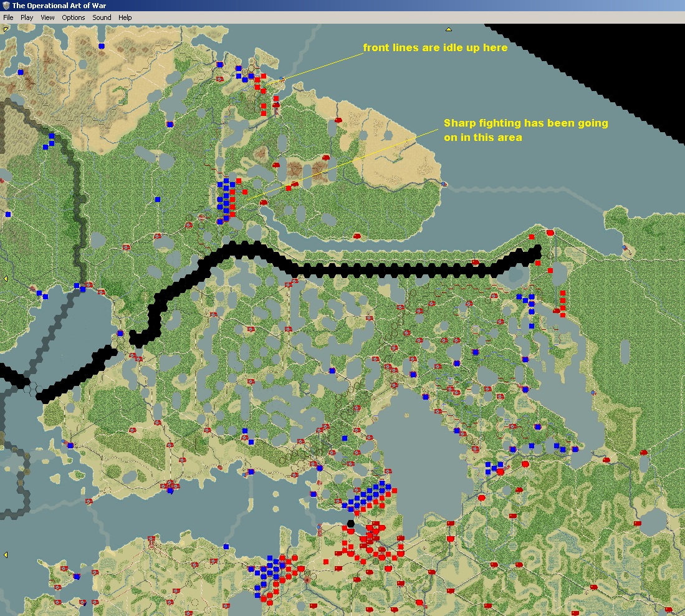Open the File menu
The height and width of the screenshot is (616, 685).
coord(8,17)
